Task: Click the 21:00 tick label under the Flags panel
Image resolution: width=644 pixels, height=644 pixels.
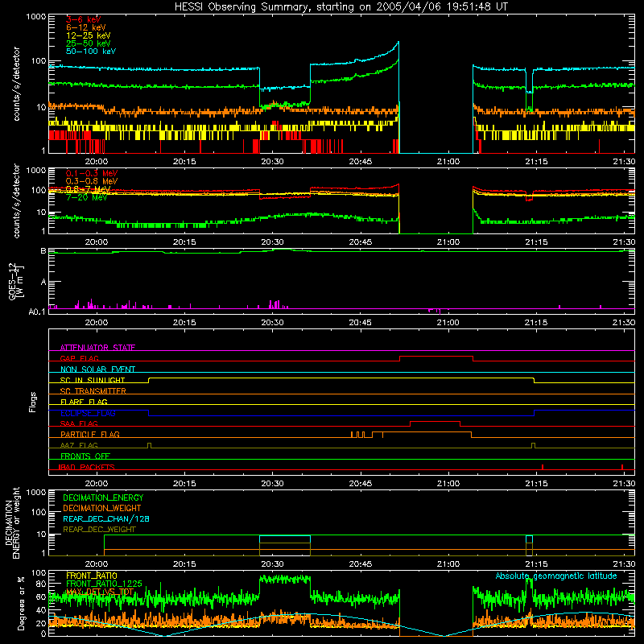Action: point(448,484)
